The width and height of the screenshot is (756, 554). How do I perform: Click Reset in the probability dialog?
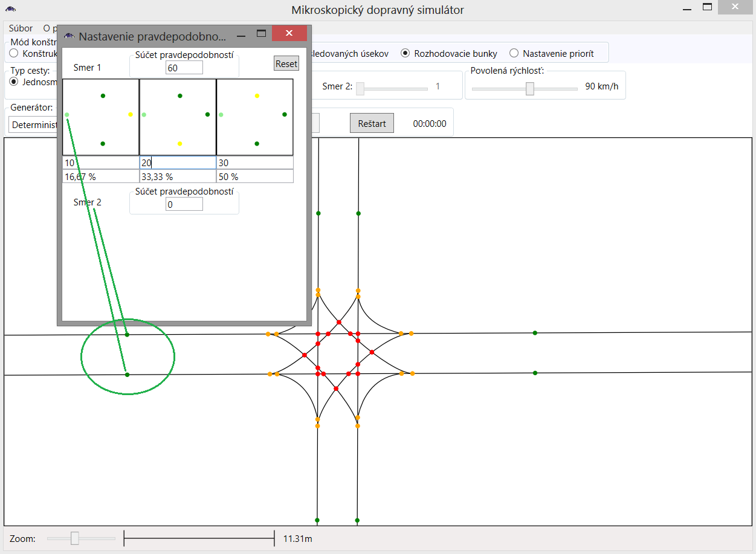[x=286, y=63]
